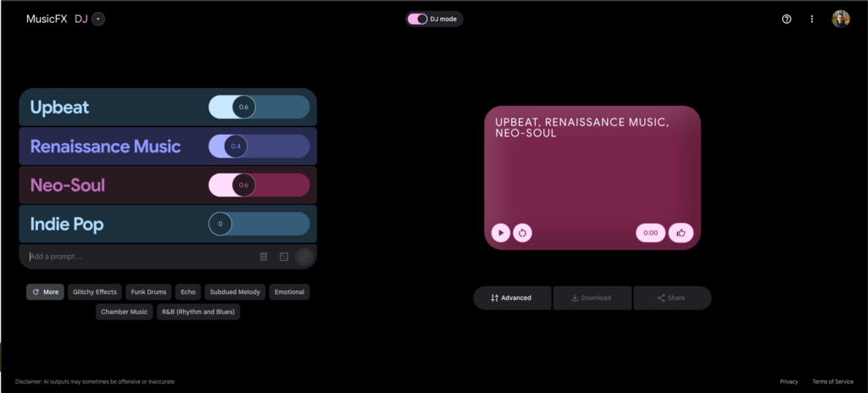The image size is (868, 393).
Task: Add the Echo suggestion chip
Action: (x=188, y=291)
